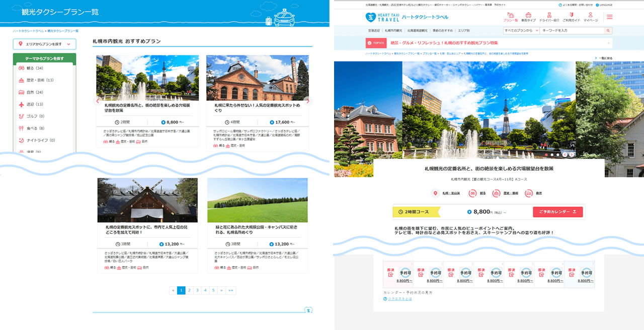Open the プラン一覧 icon in header
Viewport: 644px width, 330px height.
click(x=511, y=17)
